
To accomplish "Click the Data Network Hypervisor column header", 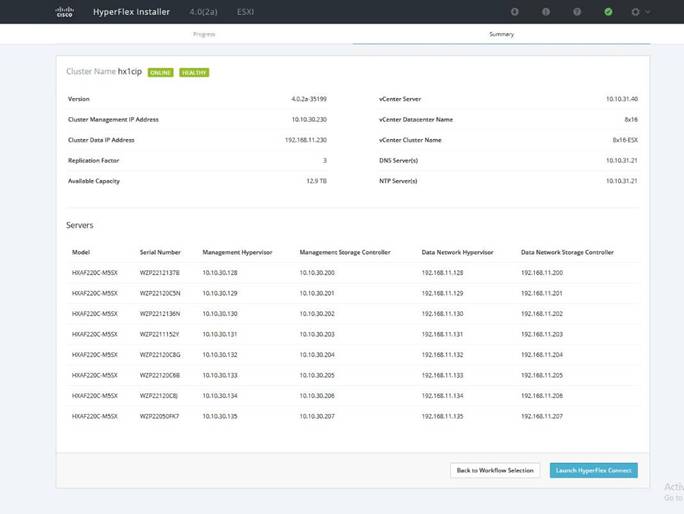I will click(x=457, y=252).
